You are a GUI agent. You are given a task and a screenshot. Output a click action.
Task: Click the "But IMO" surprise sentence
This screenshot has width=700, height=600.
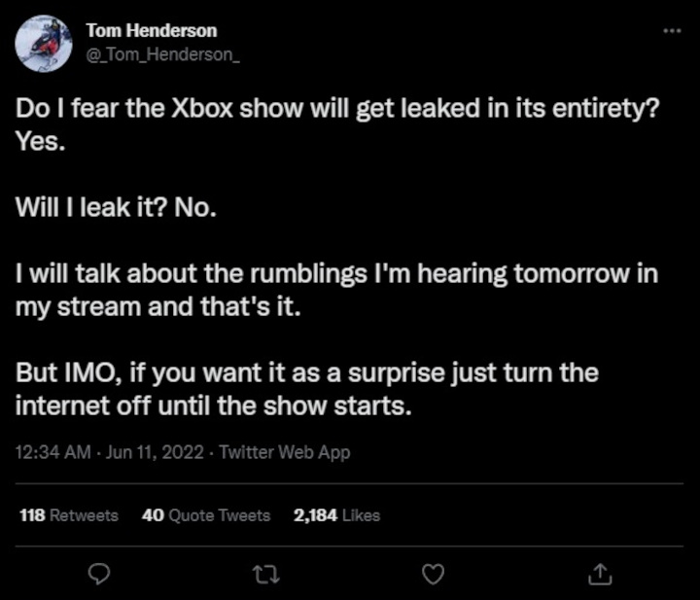click(306, 374)
